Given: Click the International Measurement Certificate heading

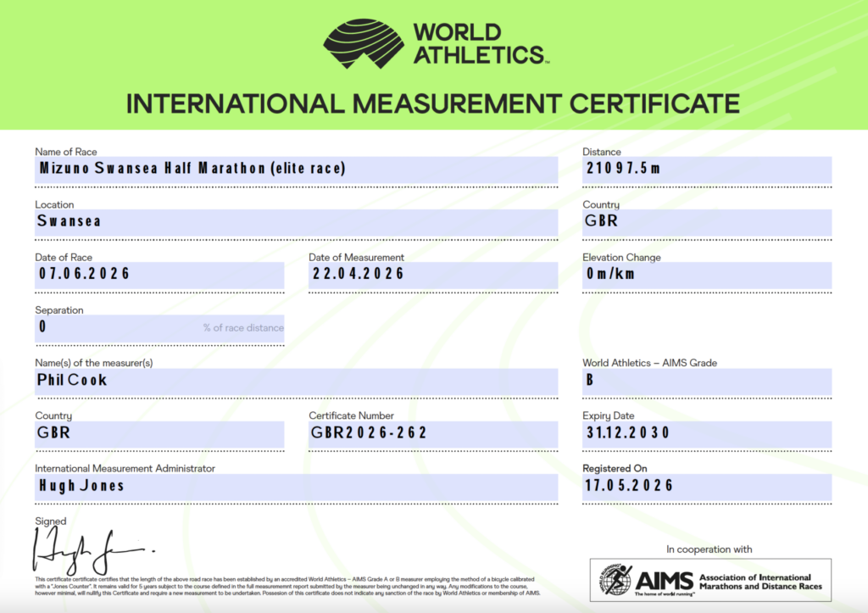Looking at the screenshot, I should [433, 104].
